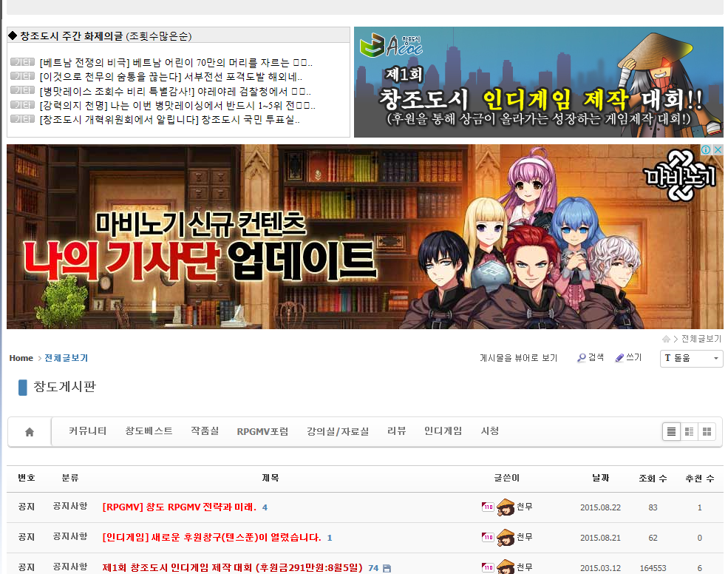Click the 기타 tag beside the 병맛레이스 post
728x574 pixels.
click(23, 91)
